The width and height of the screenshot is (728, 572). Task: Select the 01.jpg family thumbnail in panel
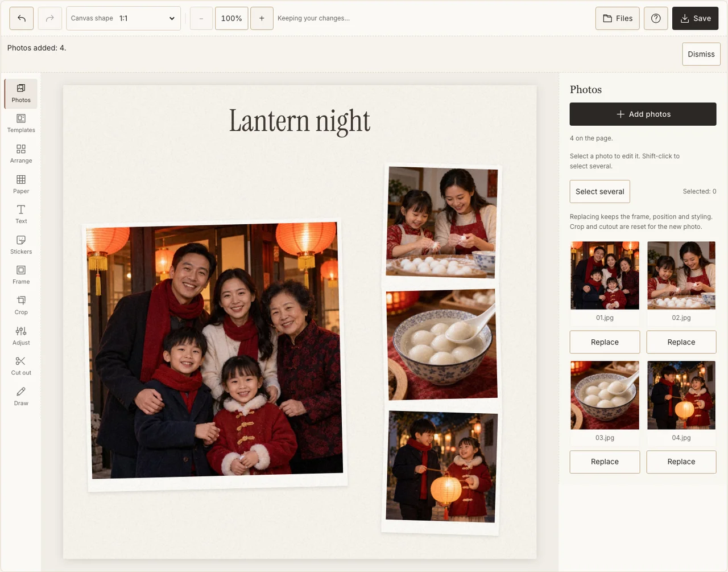click(605, 275)
